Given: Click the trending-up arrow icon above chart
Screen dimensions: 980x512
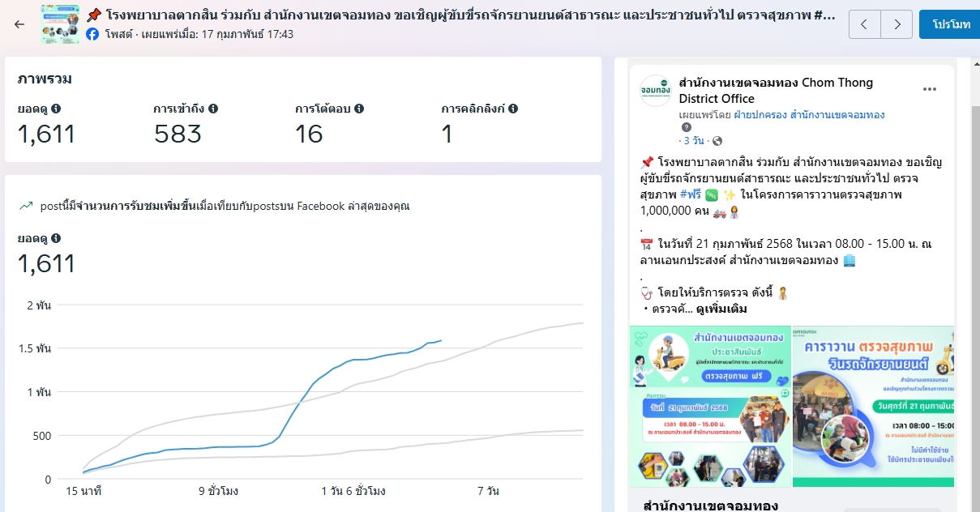Looking at the screenshot, I should point(25,207).
